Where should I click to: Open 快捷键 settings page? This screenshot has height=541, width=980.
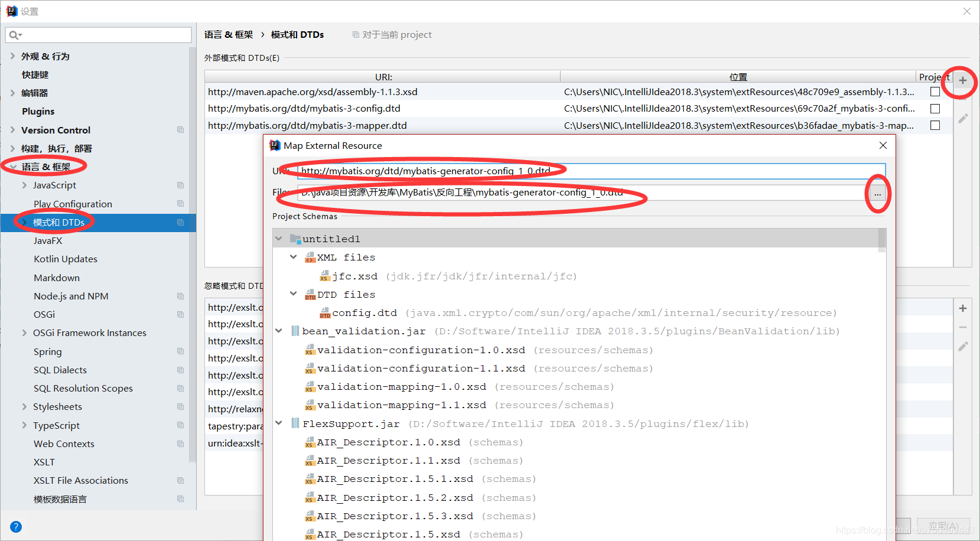(35, 74)
